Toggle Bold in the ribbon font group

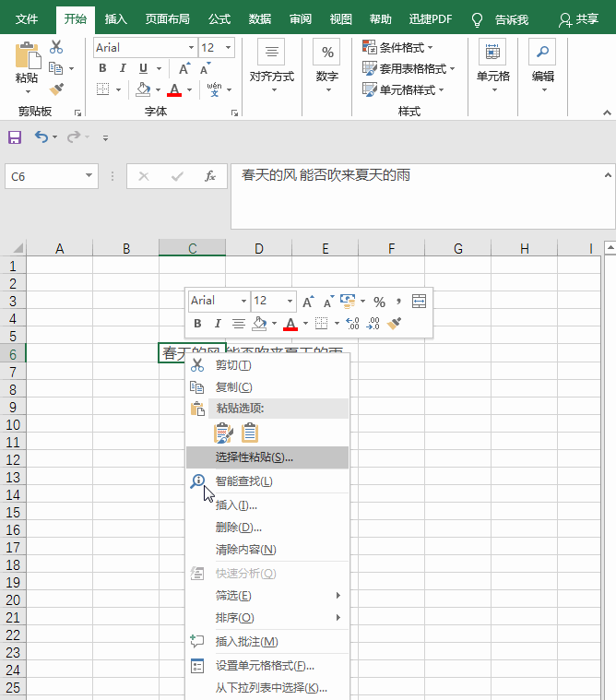102,68
